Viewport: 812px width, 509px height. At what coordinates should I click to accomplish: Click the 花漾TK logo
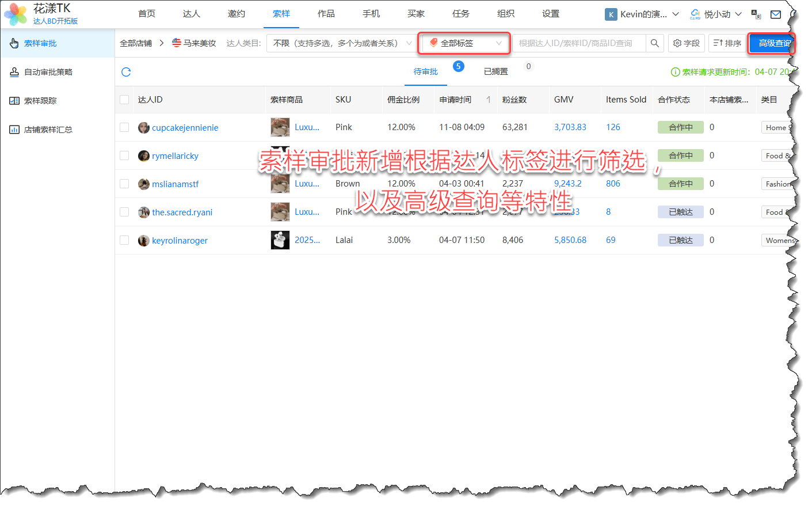(41, 14)
